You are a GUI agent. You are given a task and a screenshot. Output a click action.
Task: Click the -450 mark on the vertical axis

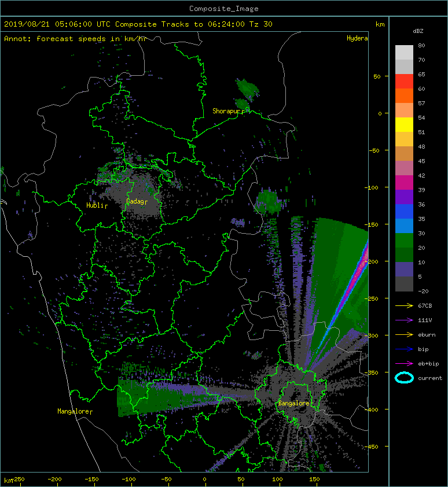[x=371, y=447]
